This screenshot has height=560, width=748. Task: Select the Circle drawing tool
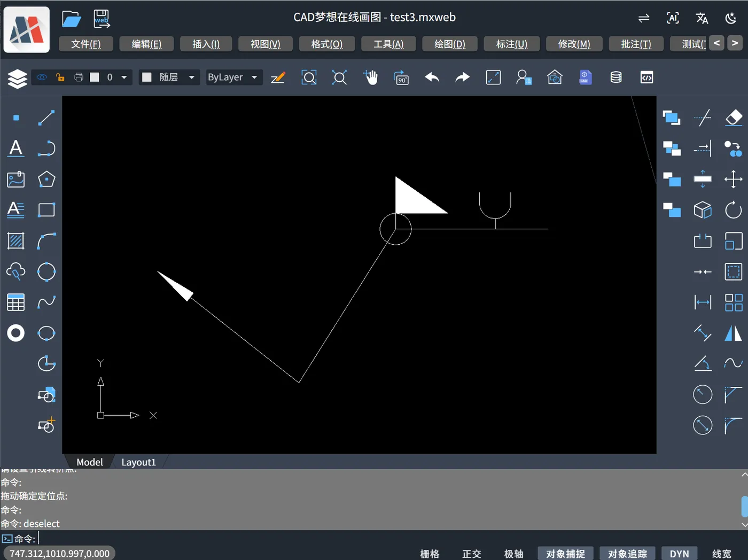pos(46,271)
